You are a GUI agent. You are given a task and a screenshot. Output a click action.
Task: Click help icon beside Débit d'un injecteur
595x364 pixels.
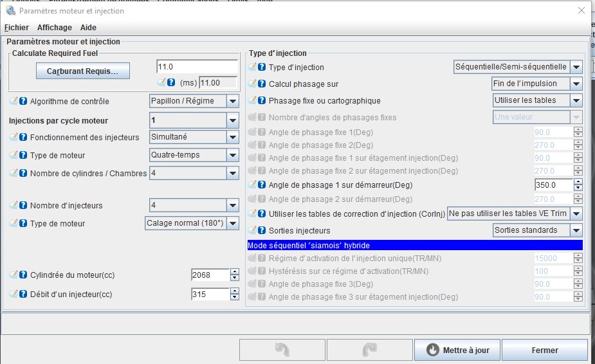[23, 294]
